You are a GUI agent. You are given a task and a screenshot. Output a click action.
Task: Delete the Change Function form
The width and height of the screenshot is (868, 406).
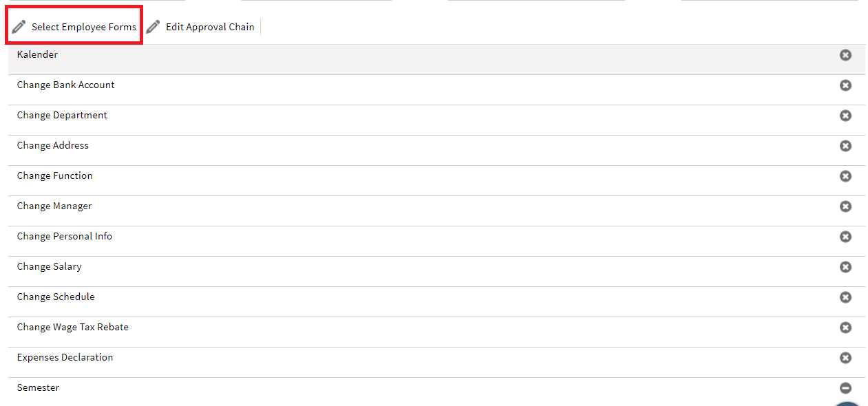point(845,176)
